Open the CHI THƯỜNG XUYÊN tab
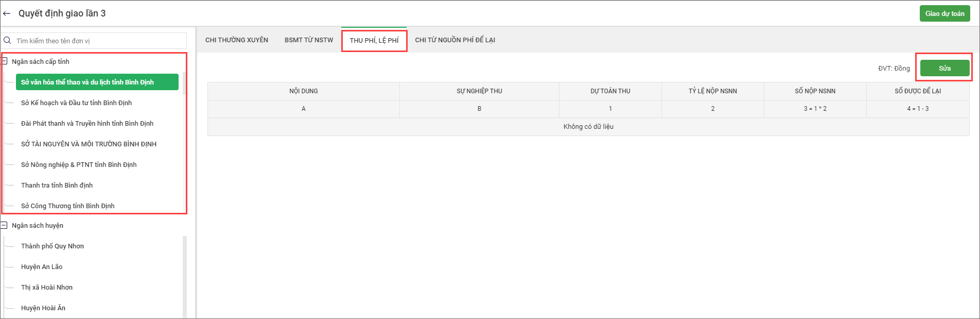The image size is (980, 319). click(237, 40)
